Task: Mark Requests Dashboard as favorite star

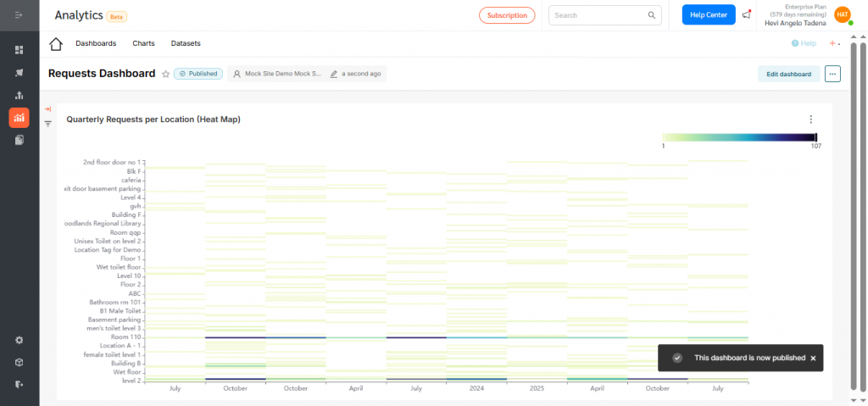Action: (x=165, y=75)
